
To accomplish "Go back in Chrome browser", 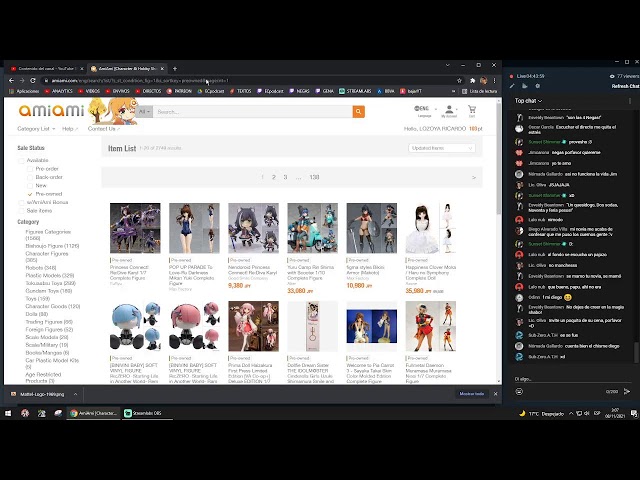I will coord(11,80).
